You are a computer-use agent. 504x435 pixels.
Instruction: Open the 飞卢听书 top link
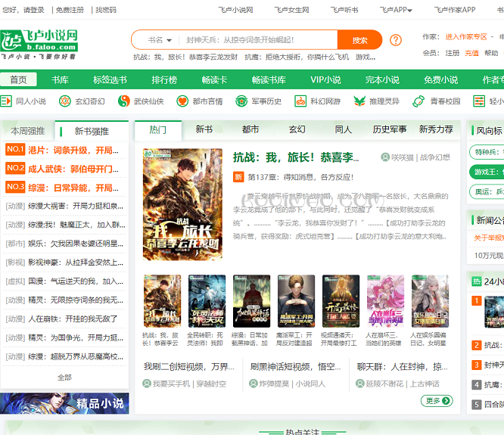click(344, 10)
